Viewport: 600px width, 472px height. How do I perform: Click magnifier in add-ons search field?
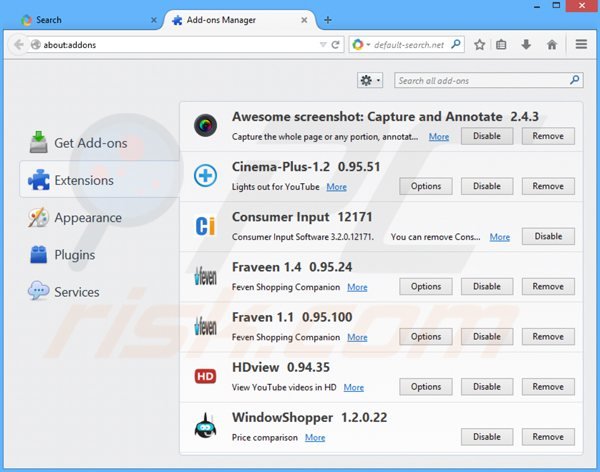(x=574, y=80)
